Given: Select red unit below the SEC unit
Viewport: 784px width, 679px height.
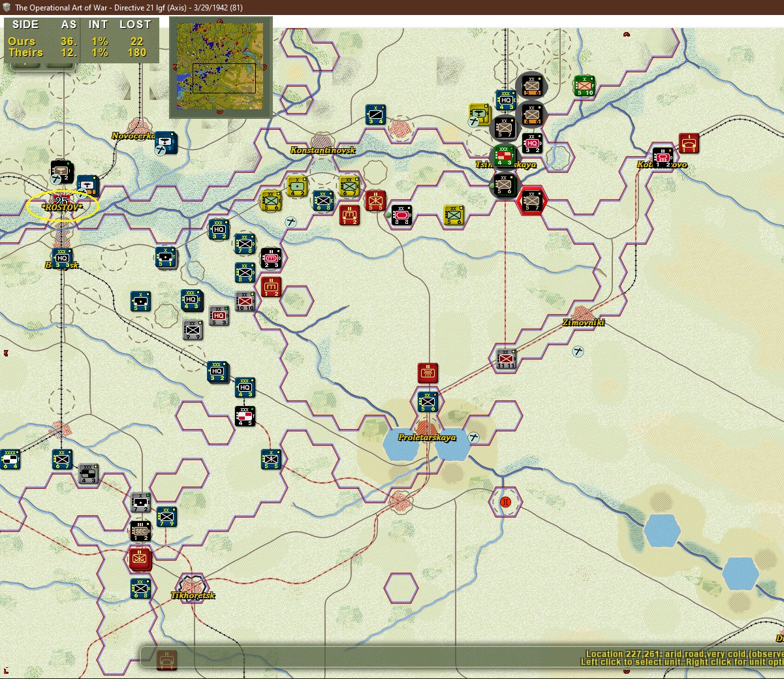Looking at the screenshot, I should point(140,559).
